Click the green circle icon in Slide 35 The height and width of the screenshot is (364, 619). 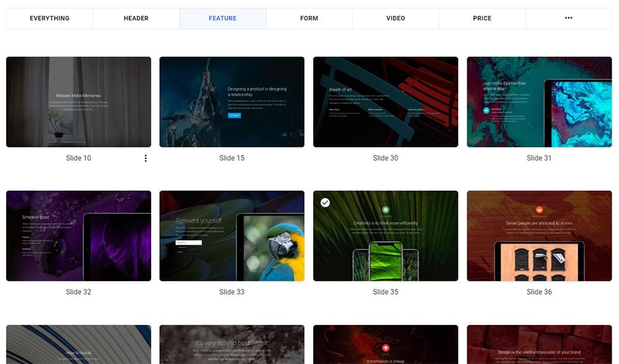point(386,210)
